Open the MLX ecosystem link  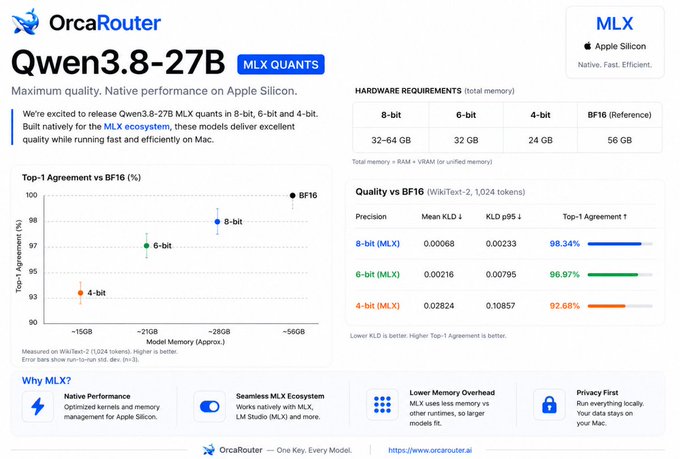137,127
